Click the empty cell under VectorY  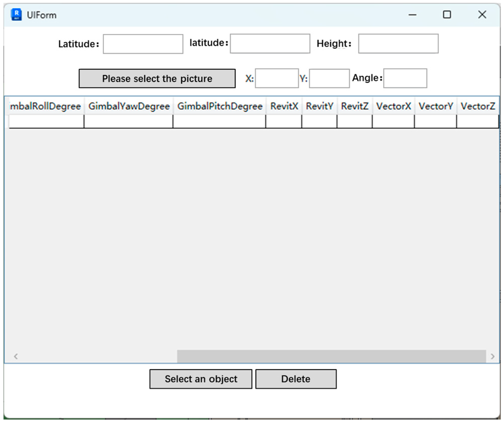tap(435, 121)
